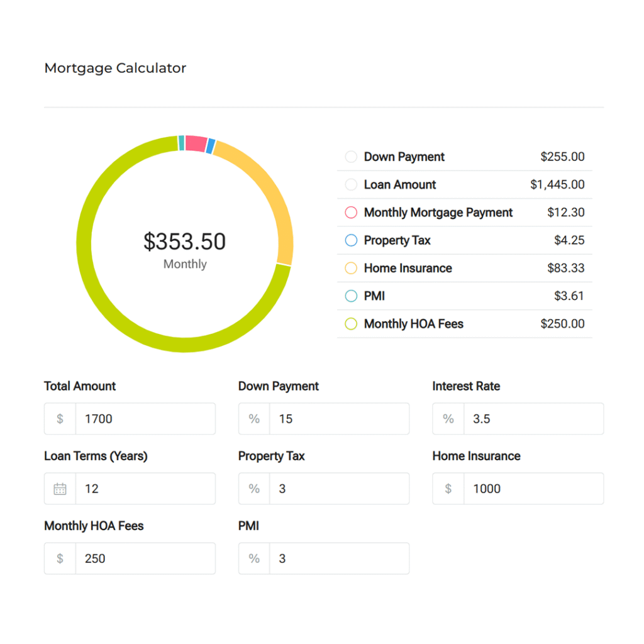This screenshot has width=644, height=644.
Task: Click the Total Amount input showing 1700
Action: (145, 419)
